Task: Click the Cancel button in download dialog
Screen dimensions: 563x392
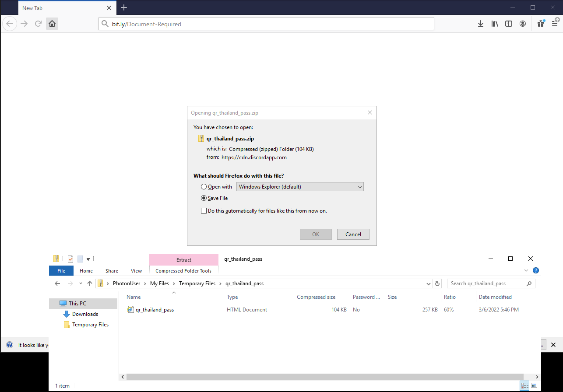Action: [x=353, y=234]
